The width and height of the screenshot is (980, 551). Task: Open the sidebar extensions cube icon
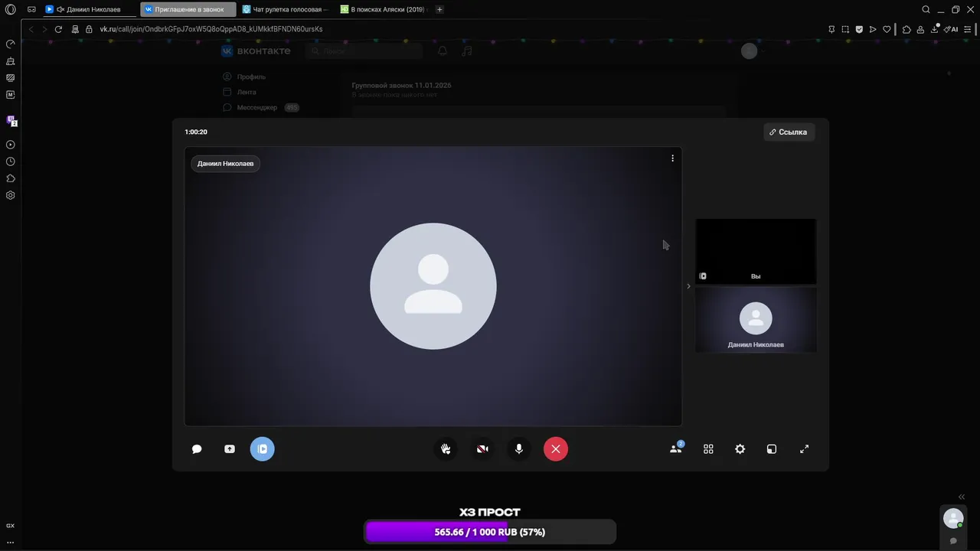click(11, 178)
